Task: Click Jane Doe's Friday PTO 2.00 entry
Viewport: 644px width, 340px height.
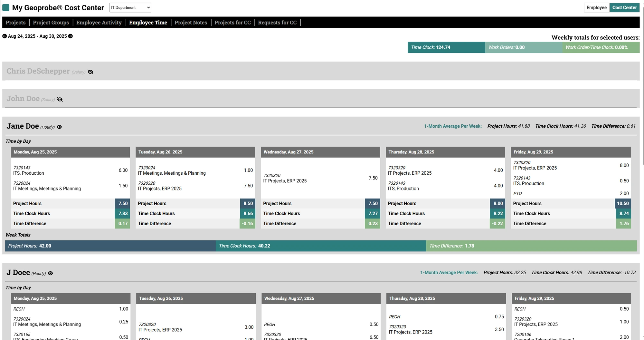Action: 571,194
